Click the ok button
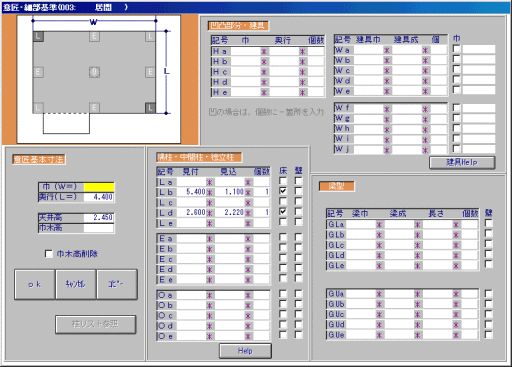This screenshot has height=367, width=512. [35, 284]
